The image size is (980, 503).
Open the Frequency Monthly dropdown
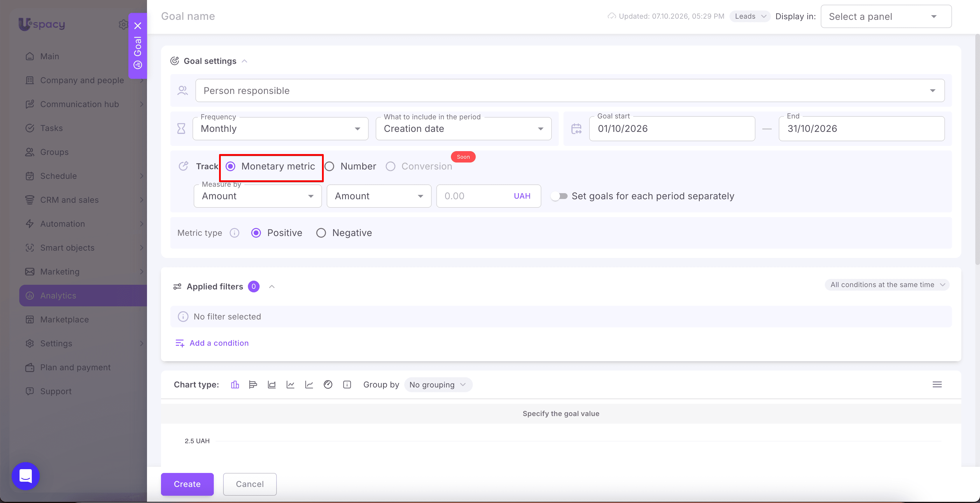pyautogui.click(x=280, y=129)
